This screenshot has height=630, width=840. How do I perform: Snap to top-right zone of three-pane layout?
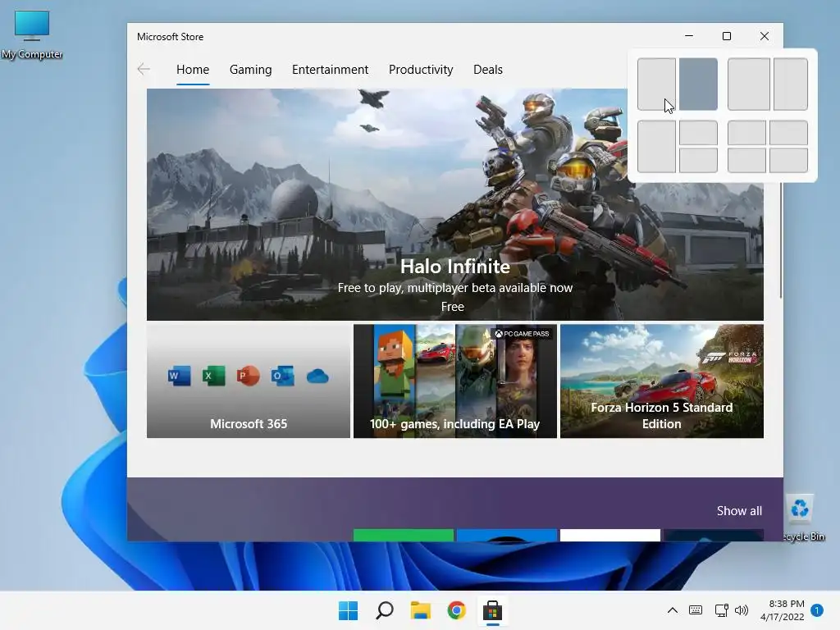coord(699,132)
